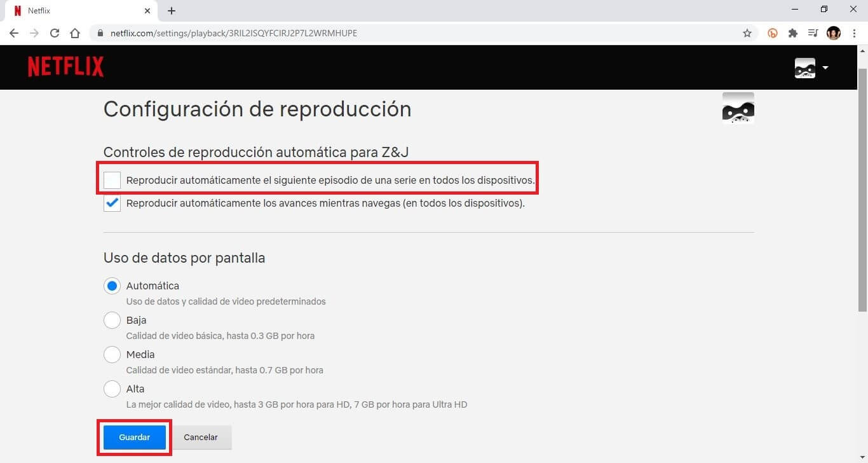
Task: Click the Guardar button
Action: point(135,438)
